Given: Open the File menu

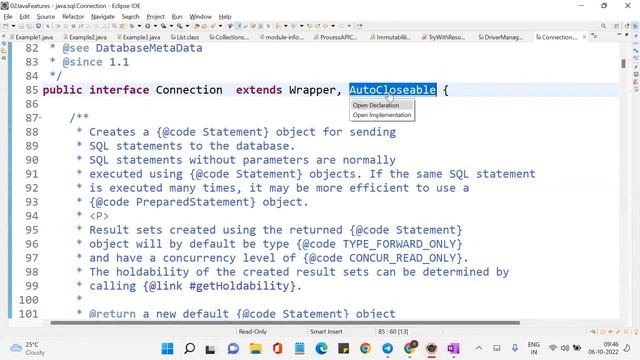Looking at the screenshot, I should click(8, 17).
